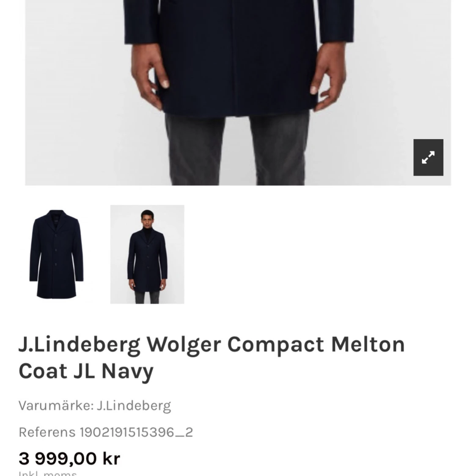This screenshot has height=476, width=476.
Task: Click the 3 999,00 kr price
Action: tap(69, 458)
